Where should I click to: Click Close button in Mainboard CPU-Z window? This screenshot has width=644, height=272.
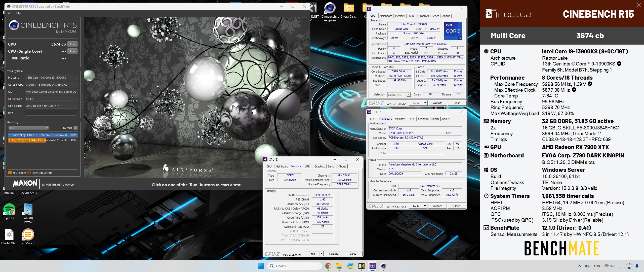[457, 206]
